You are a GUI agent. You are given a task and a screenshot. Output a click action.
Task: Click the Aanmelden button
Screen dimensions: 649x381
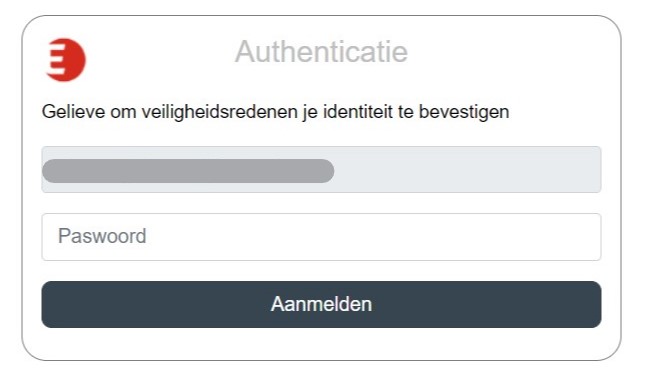tap(321, 304)
